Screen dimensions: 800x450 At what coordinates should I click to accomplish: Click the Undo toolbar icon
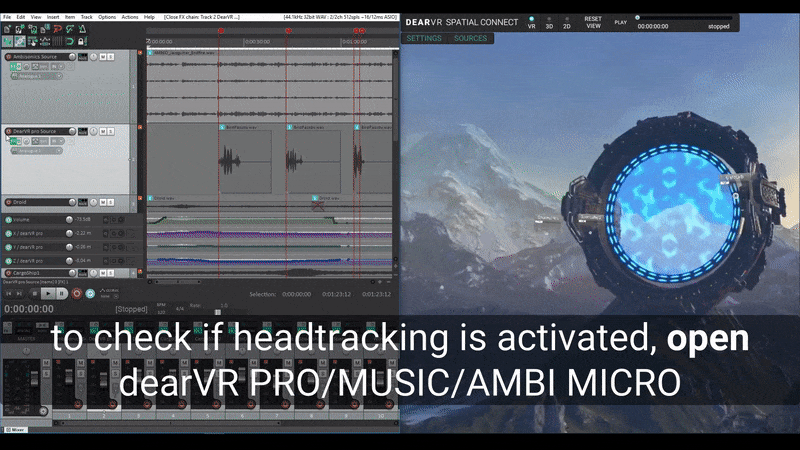point(58,29)
